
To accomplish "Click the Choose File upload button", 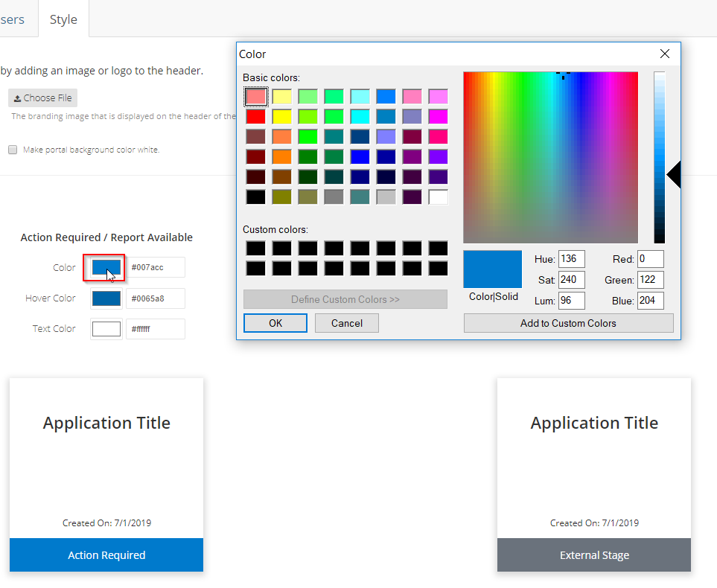I will (x=42, y=98).
